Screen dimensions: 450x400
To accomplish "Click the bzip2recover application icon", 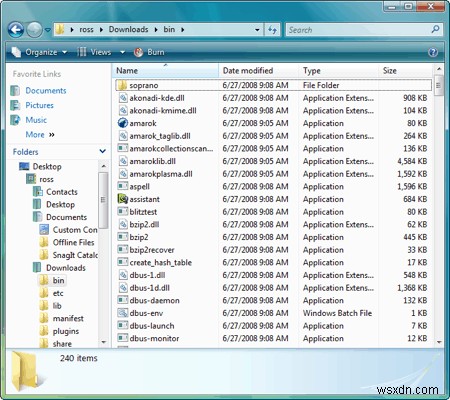I will [123, 250].
